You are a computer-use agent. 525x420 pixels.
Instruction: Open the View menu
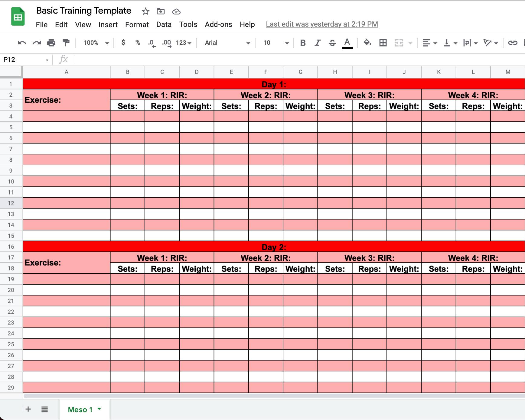click(83, 24)
